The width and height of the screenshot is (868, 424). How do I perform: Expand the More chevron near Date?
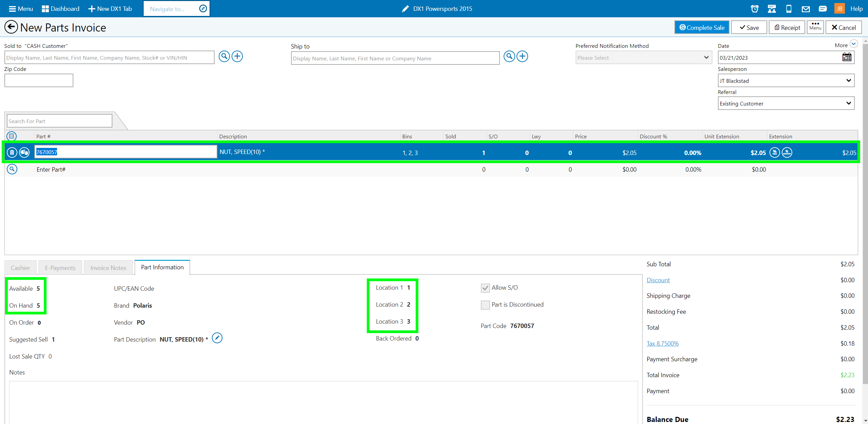click(854, 44)
